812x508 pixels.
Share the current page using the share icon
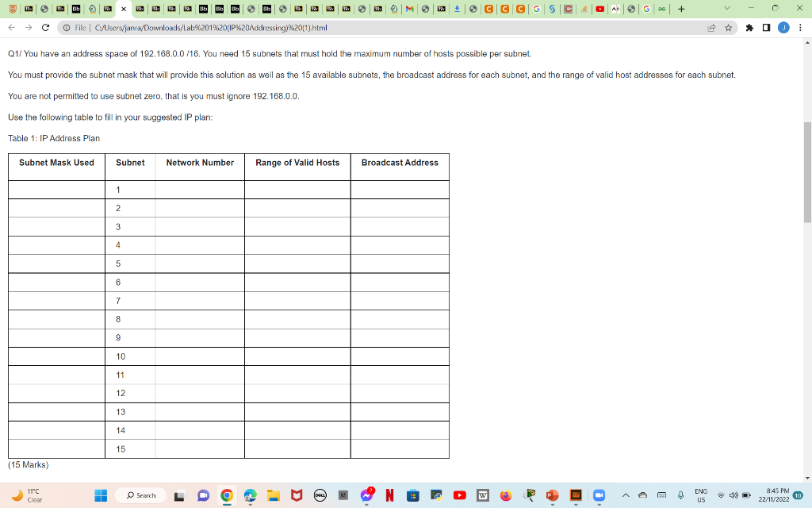(711, 26)
